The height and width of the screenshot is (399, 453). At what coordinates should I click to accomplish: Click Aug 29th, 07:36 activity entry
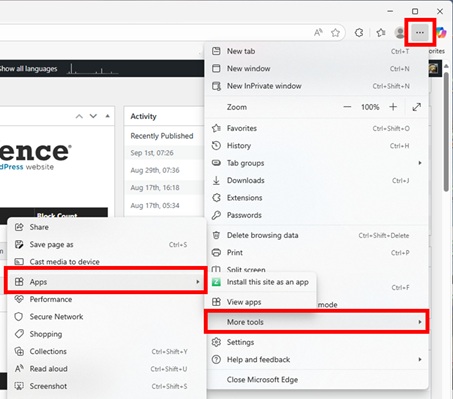click(x=155, y=170)
